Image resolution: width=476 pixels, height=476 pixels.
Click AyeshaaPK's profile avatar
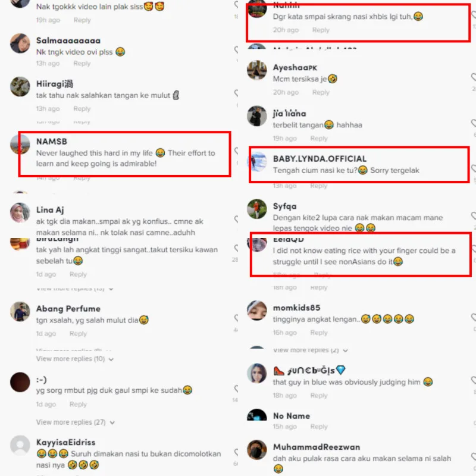[257, 70]
